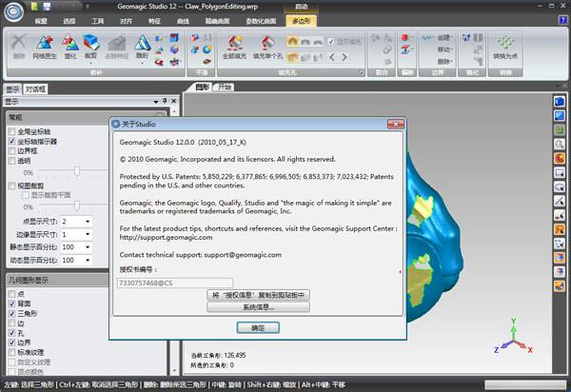Click the 边界 checkbox in geometry display
The height and width of the screenshot is (392, 571).
[11, 343]
